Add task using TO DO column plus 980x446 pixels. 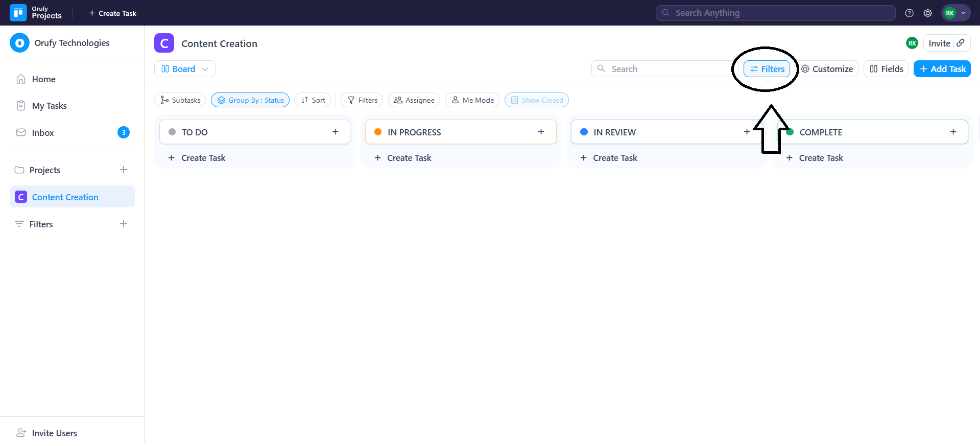click(x=335, y=132)
